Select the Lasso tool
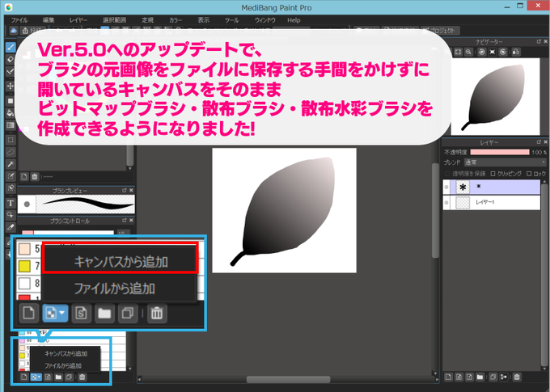Screen dimensions: 550x392 coord(11,152)
